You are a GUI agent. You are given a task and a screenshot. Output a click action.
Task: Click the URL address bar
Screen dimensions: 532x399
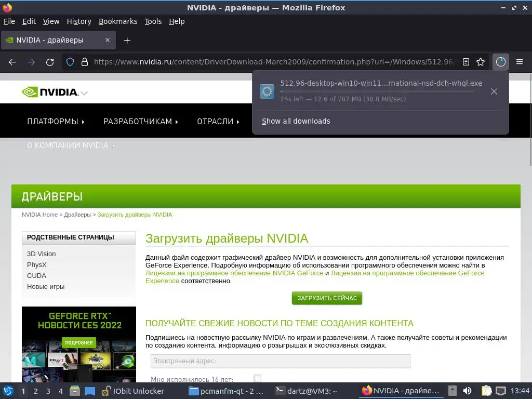(274, 62)
